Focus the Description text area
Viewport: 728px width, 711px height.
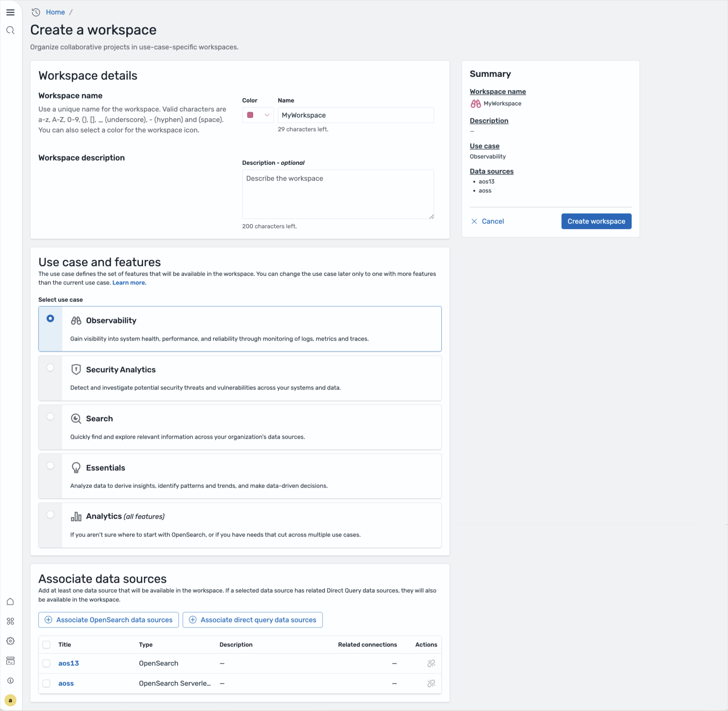click(338, 194)
